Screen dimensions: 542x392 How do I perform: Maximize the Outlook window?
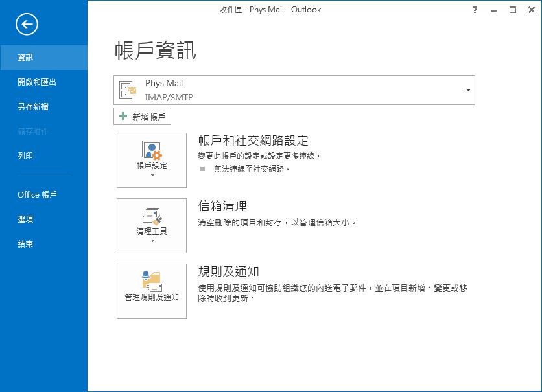pos(513,10)
